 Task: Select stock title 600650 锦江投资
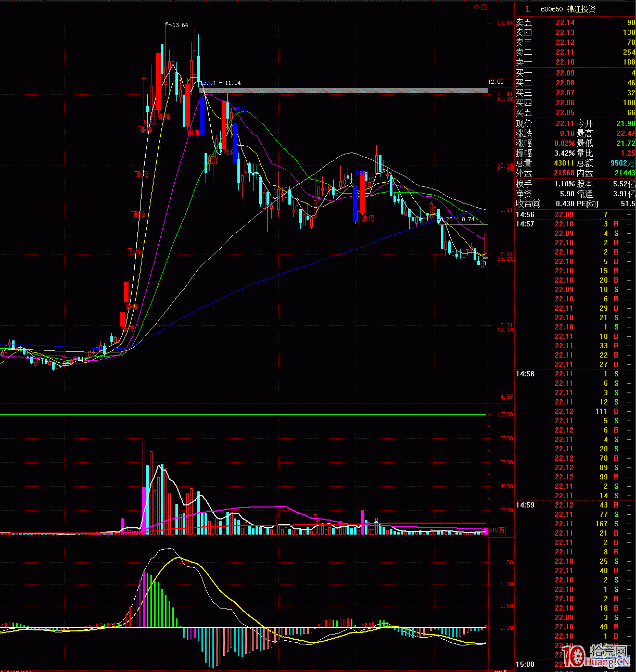[568, 9]
